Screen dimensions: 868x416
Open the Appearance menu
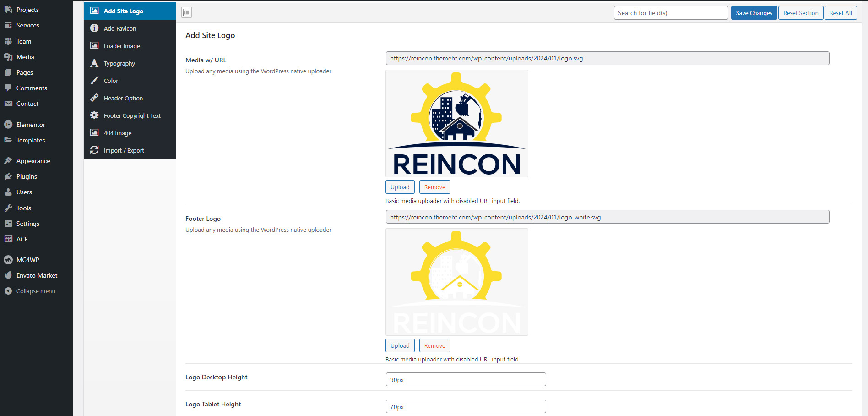coord(33,161)
